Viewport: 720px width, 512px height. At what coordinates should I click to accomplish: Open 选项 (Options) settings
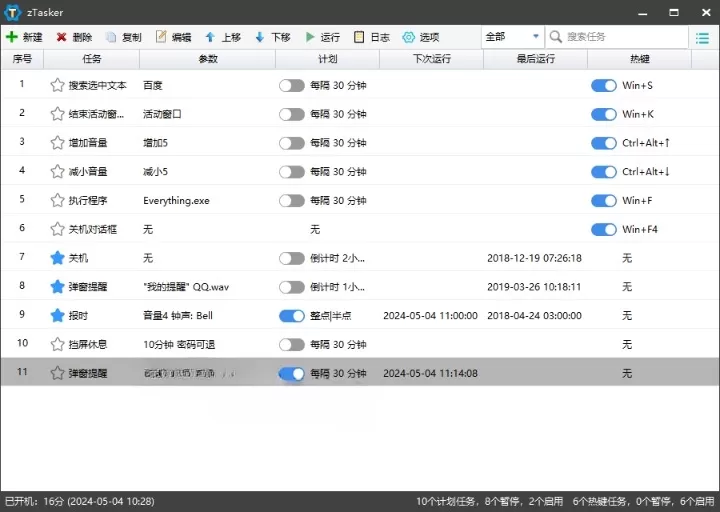click(x=421, y=37)
